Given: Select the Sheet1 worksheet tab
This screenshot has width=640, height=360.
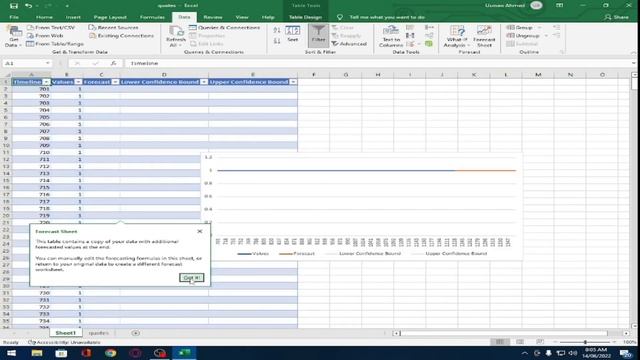Looking at the screenshot, I should 65,333.
